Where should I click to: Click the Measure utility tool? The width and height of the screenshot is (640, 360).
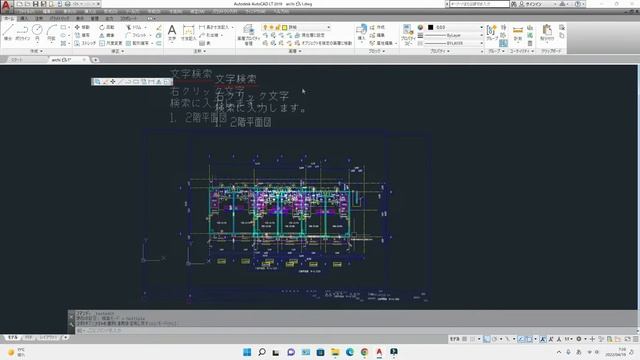[518, 33]
